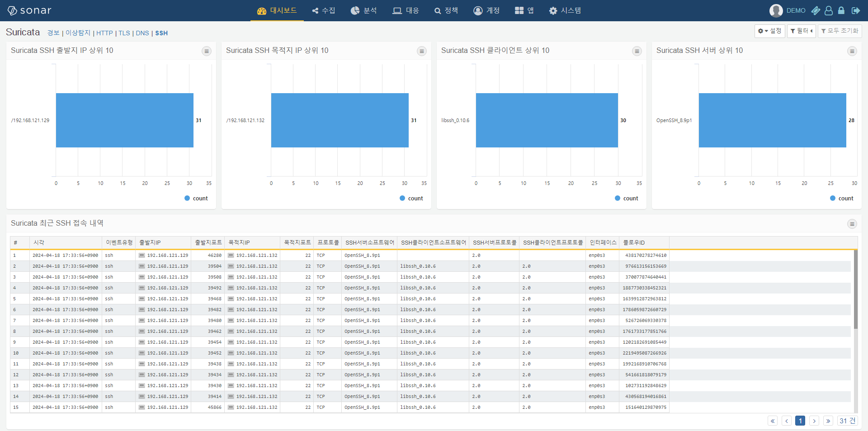This screenshot has width=868, height=431.
Task: Click the libssh_0.10.6 client bar
Action: click(x=547, y=120)
